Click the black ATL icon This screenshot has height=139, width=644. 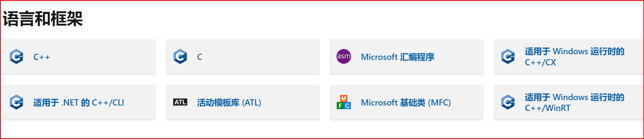click(180, 102)
